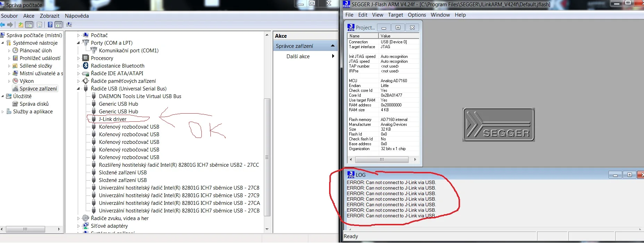Click the Name column header in Project panel

tap(363, 36)
